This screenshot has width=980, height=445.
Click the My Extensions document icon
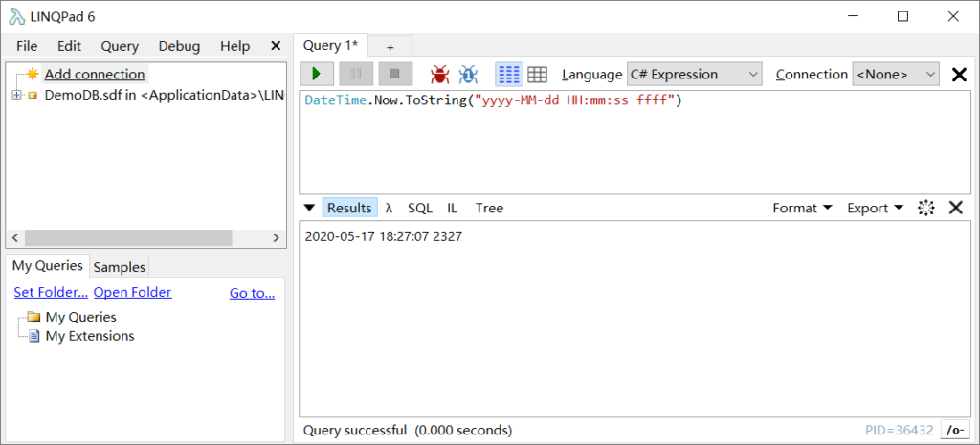(x=34, y=336)
